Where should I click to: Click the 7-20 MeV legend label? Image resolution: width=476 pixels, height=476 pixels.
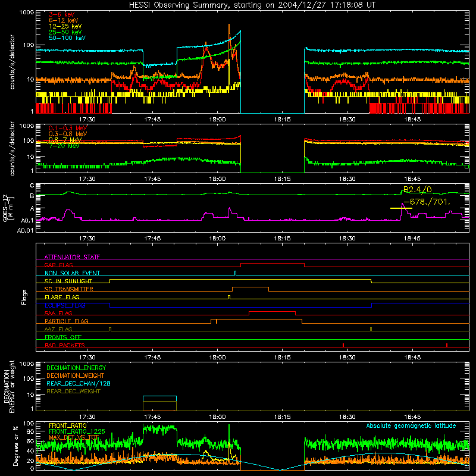(x=64, y=146)
